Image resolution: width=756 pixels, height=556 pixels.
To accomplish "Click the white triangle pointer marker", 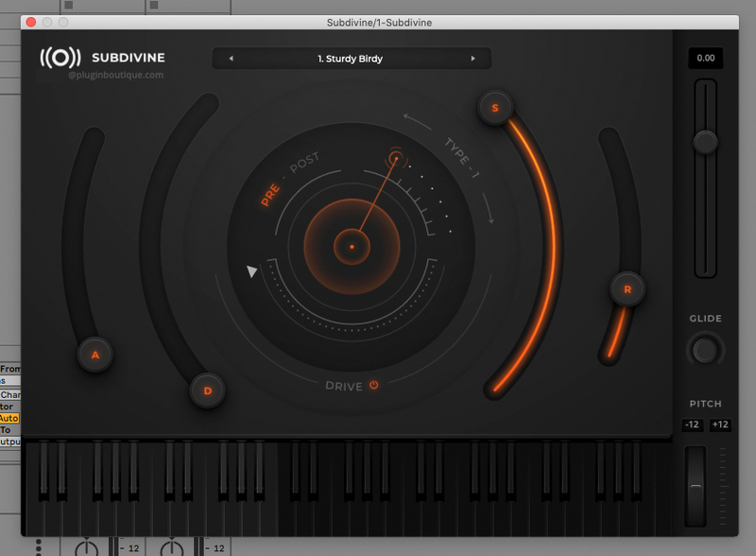I will point(251,272).
